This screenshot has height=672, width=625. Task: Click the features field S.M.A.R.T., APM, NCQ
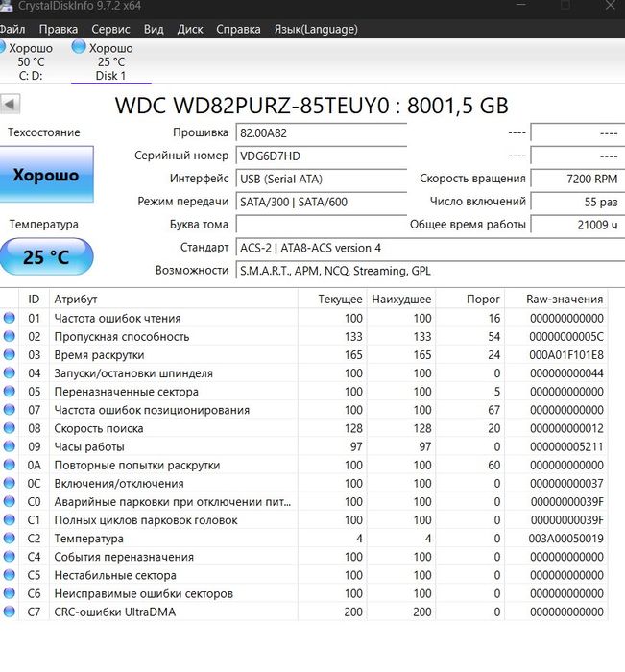coord(430,271)
